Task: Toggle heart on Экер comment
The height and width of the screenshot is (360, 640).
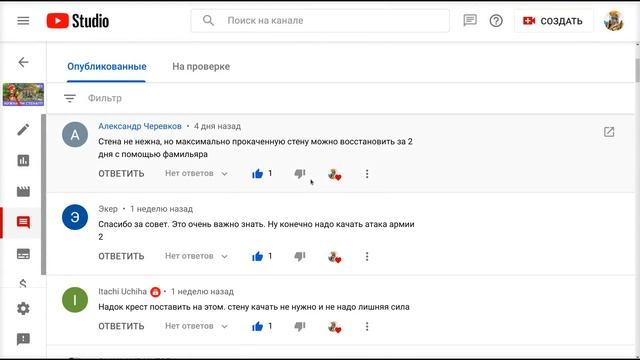Action: (334, 257)
